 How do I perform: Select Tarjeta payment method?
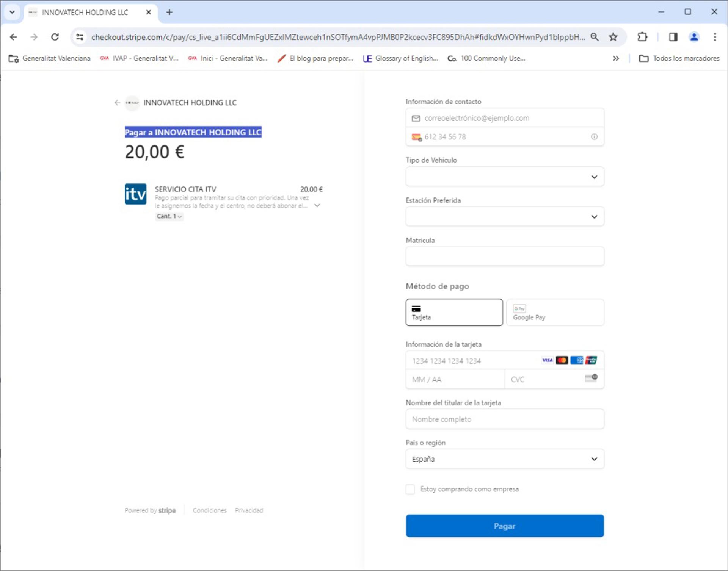[x=454, y=312]
